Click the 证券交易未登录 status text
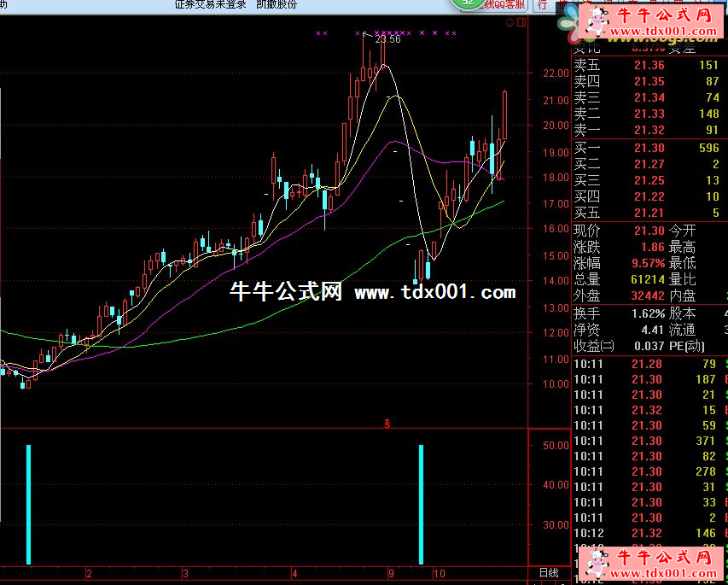Image resolution: width=728 pixels, height=585 pixels. click(x=210, y=4)
